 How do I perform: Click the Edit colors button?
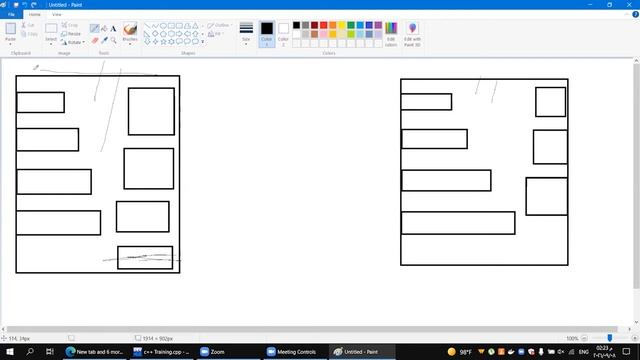(x=391, y=34)
